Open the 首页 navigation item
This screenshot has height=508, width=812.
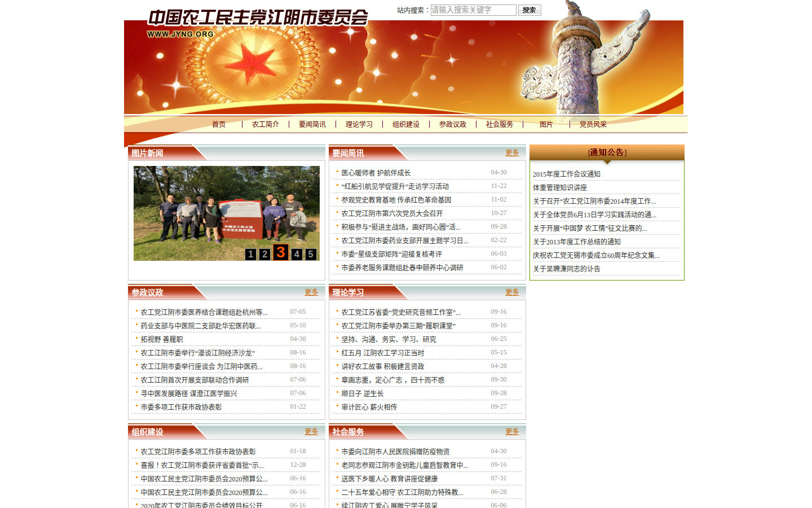pyautogui.click(x=219, y=124)
